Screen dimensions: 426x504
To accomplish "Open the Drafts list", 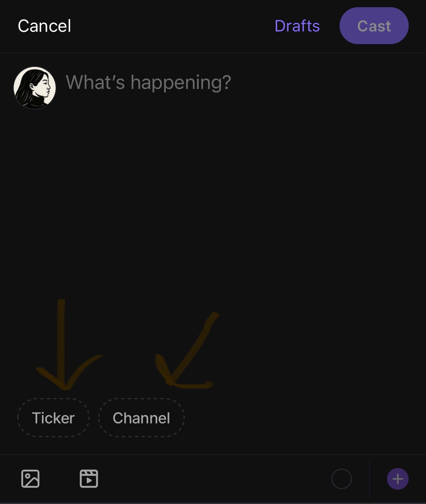I will point(297,26).
